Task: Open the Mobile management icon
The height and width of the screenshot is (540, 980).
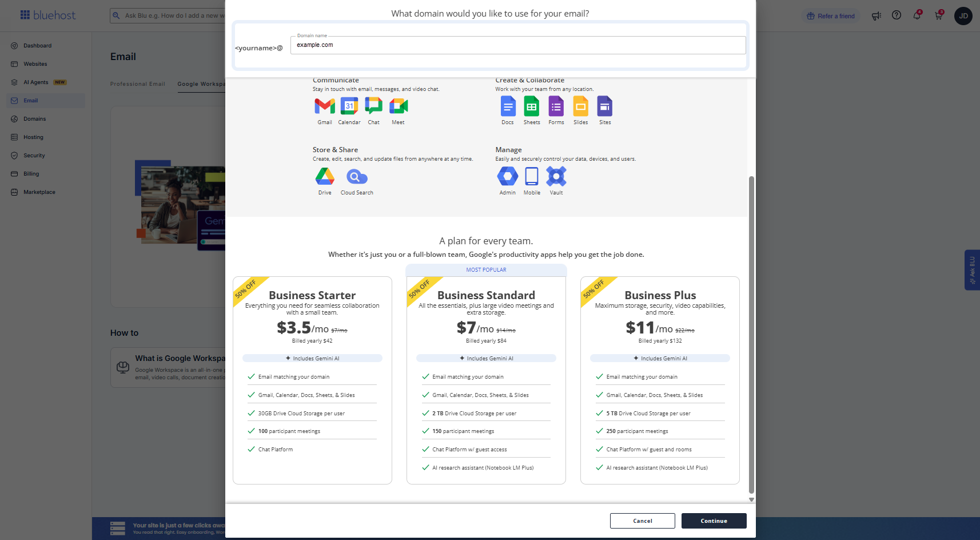Action: point(532,176)
